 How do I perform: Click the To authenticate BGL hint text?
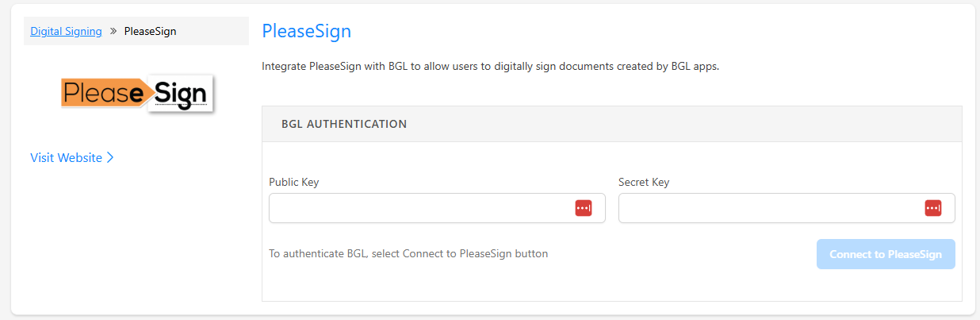[x=408, y=254]
